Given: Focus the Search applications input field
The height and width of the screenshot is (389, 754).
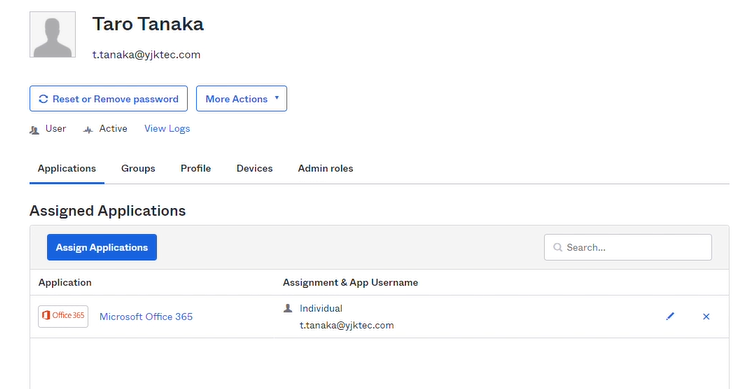Looking at the screenshot, I should tap(628, 248).
